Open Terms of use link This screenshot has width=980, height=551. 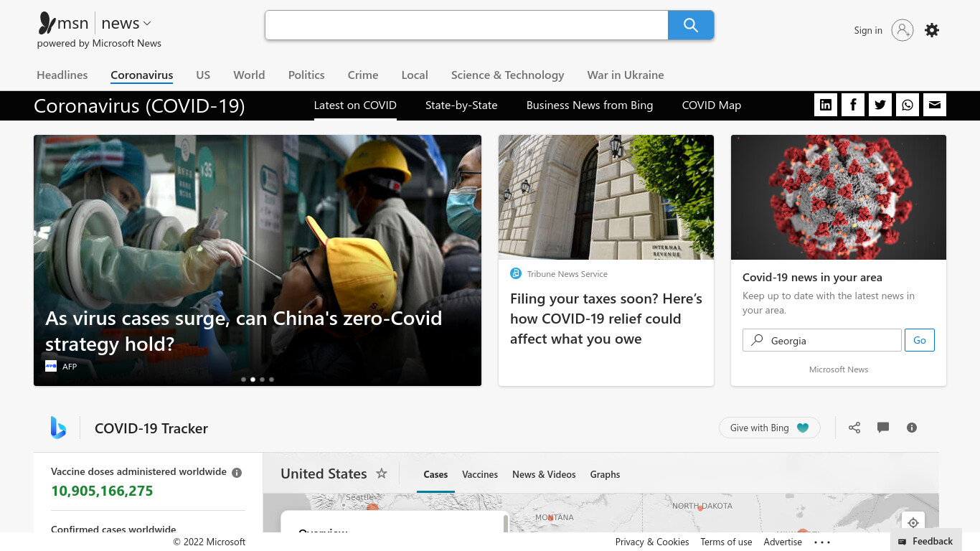(726, 542)
